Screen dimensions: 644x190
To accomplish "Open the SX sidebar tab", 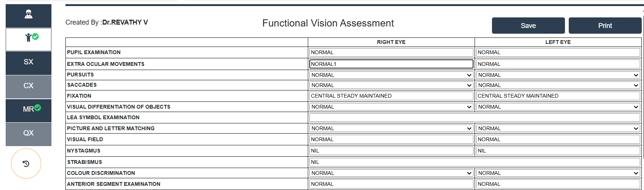I will point(28,62).
